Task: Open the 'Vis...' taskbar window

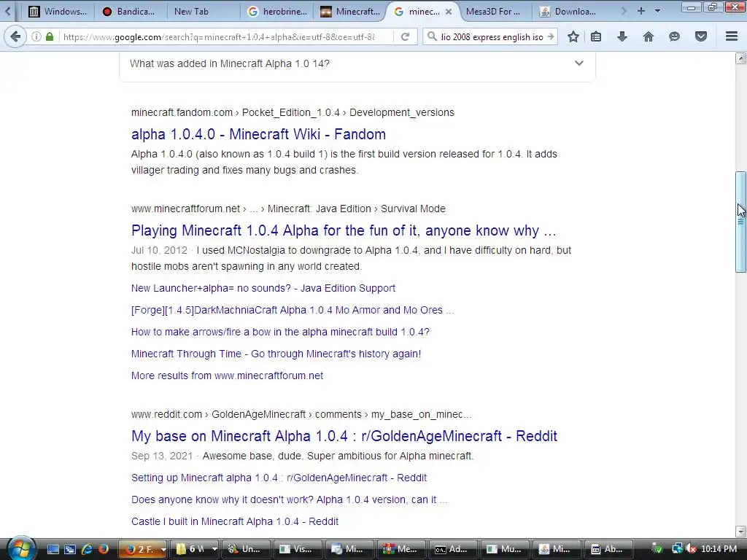Action: [296, 549]
